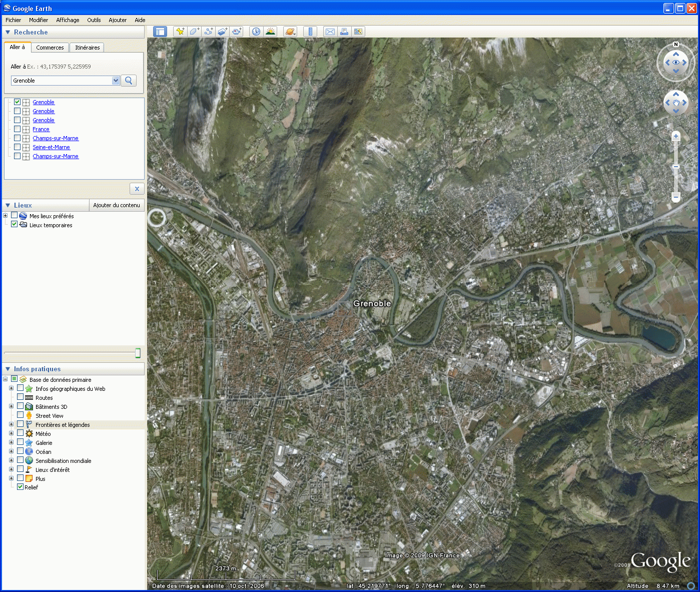Uncheck the first Grenoble search result
The width and height of the screenshot is (700, 592).
[x=18, y=102]
